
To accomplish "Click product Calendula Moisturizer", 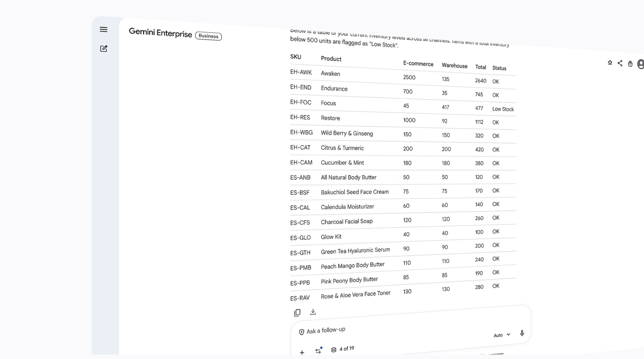I will click(x=347, y=207).
